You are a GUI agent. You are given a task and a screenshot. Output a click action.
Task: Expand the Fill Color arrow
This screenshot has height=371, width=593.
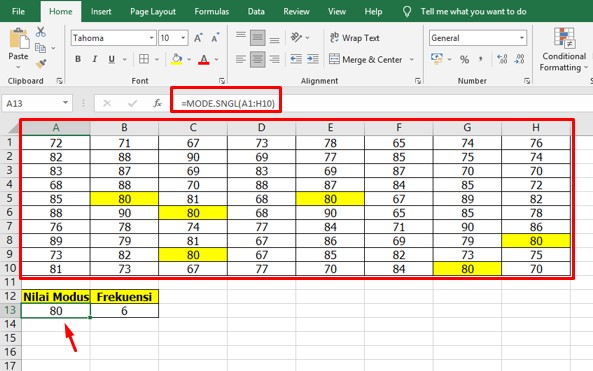tap(189, 59)
